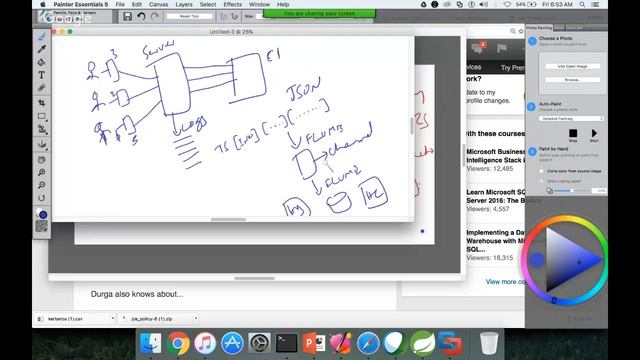Select the Magnifier zoom tool
The width and height of the screenshot is (640, 360).
click(x=42, y=172)
